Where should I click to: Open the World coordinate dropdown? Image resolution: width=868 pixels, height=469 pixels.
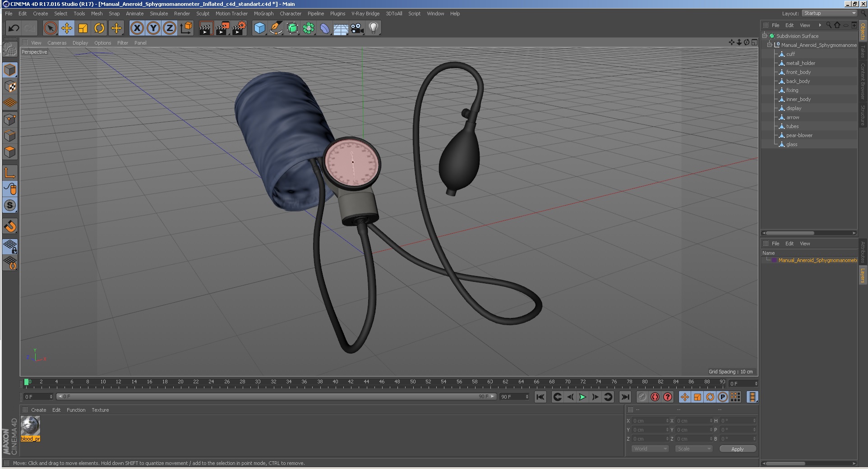[x=650, y=449]
